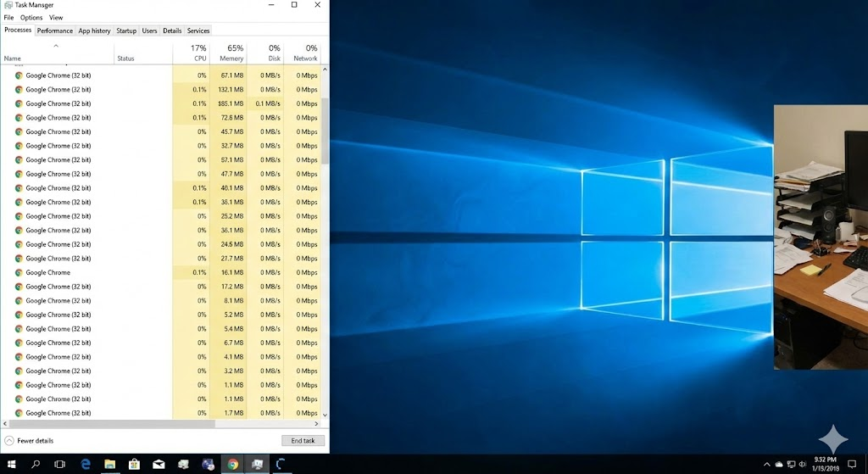Select the row labeled Google Chrome without 32 bit
Screen dimensions: 868x474
[160, 272]
